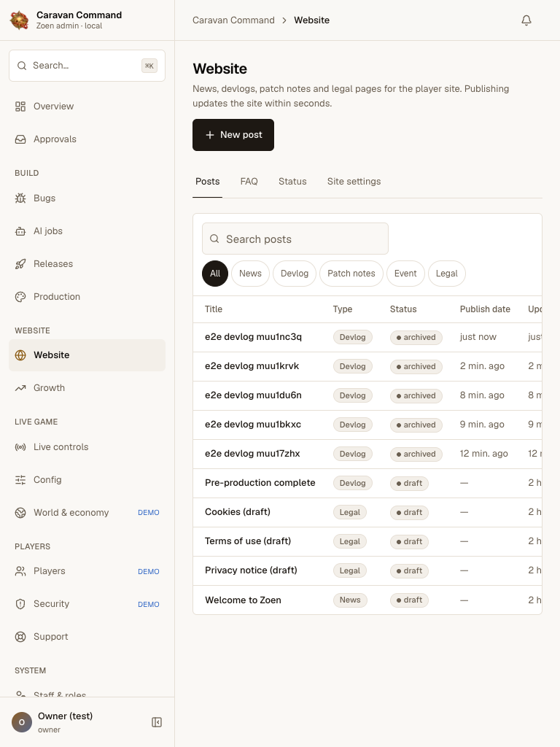Viewport: 560px width, 747px height.
Task: Click the Support lifebuoy icon
Action: click(x=20, y=637)
